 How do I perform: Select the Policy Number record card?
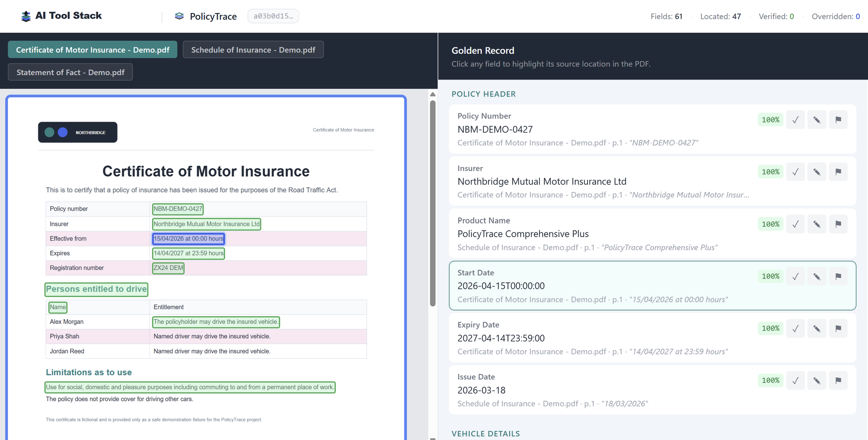[652, 129]
